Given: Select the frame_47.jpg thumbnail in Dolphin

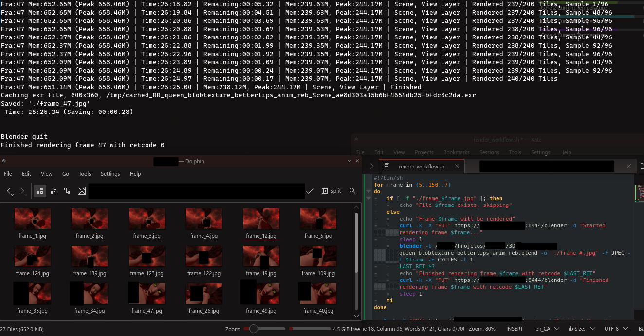Looking at the screenshot, I should (x=147, y=293).
